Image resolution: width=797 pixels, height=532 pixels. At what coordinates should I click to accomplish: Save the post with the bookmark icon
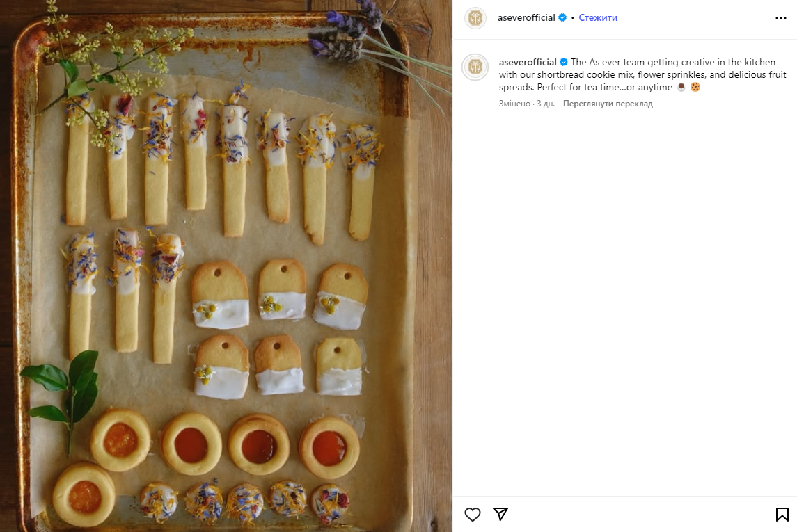pyautogui.click(x=782, y=514)
